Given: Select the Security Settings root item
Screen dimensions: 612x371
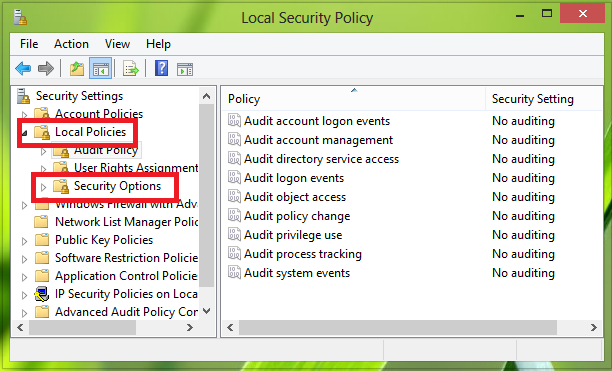Looking at the screenshot, I should tap(79, 96).
